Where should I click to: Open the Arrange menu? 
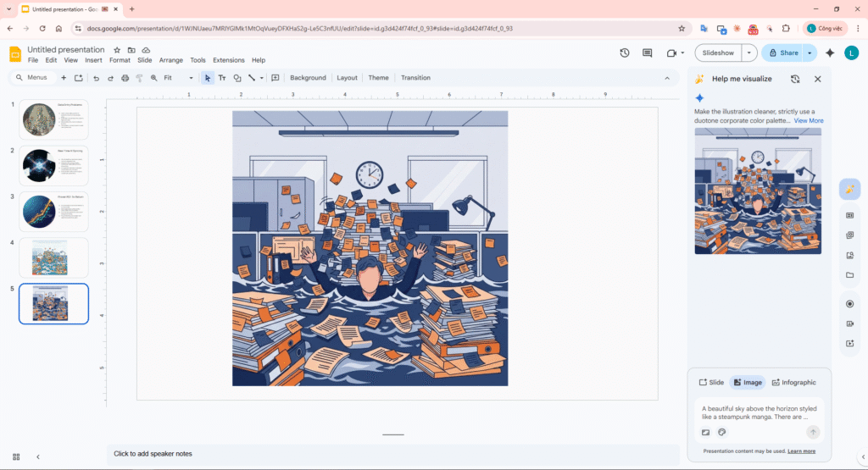pyautogui.click(x=171, y=60)
